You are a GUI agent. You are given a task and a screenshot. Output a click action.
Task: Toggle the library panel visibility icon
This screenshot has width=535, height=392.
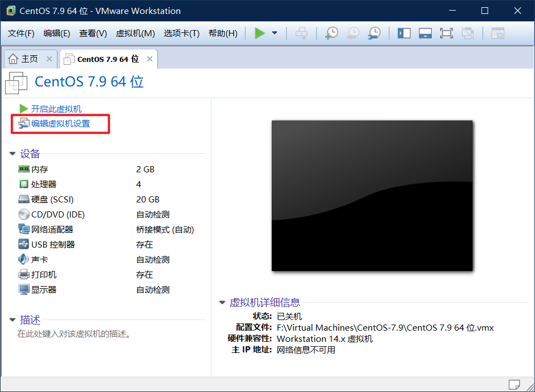tap(404, 33)
